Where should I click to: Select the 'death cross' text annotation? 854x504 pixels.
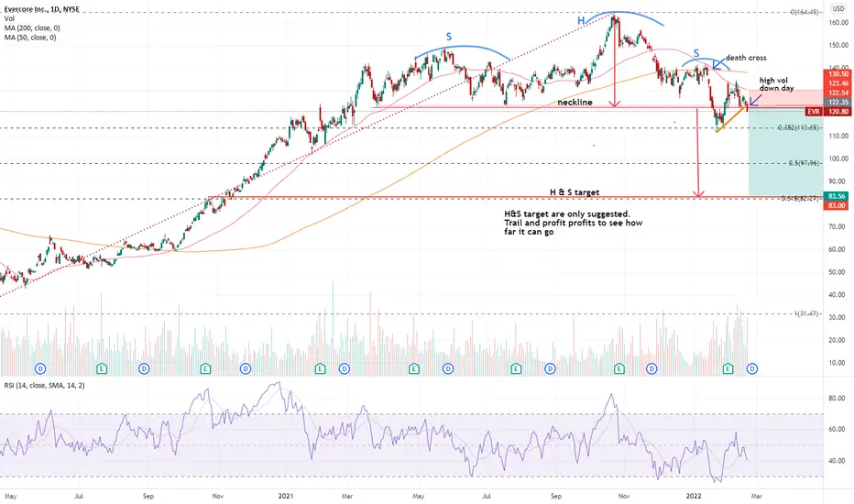click(x=746, y=58)
